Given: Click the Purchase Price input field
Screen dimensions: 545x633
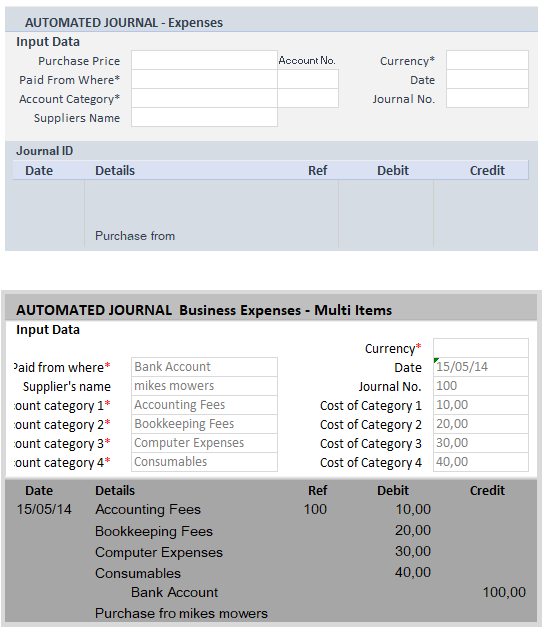Looking at the screenshot, I should coord(204,60).
